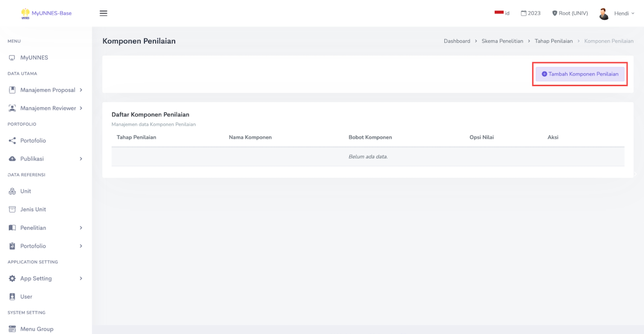Go to Dashboard breadcrumb link
The image size is (644, 334).
click(457, 41)
